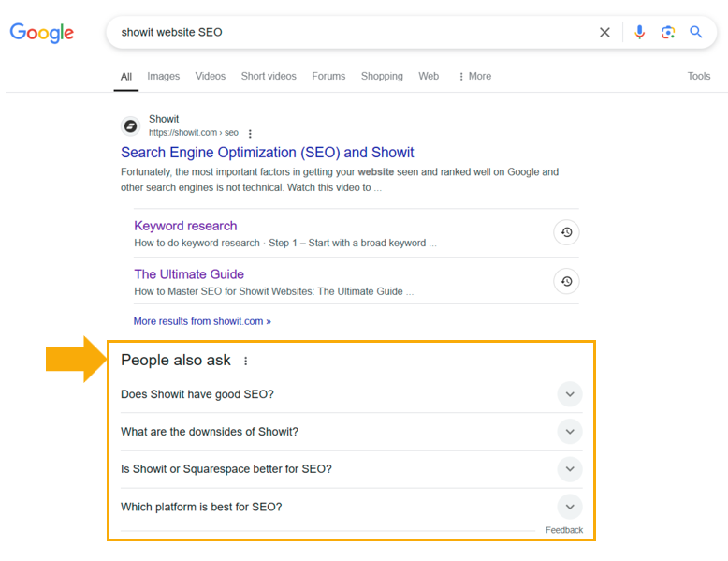
Task: Switch to the Images tab
Action: [x=164, y=76]
